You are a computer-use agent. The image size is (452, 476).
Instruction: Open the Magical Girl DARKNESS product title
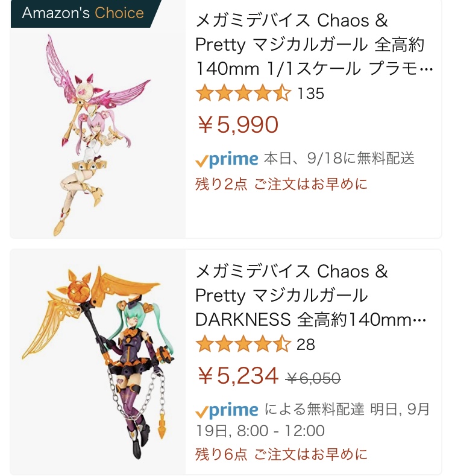pyautogui.click(x=310, y=296)
